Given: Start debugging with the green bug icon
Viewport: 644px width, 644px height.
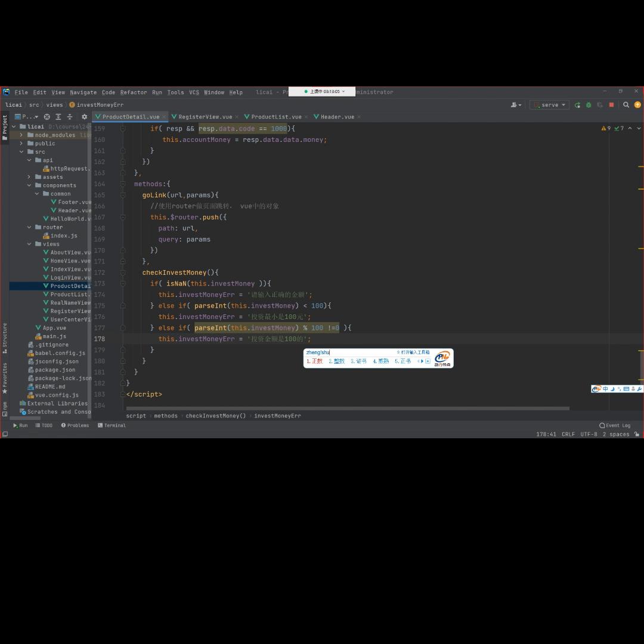Looking at the screenshot, I should pos(589,105).
